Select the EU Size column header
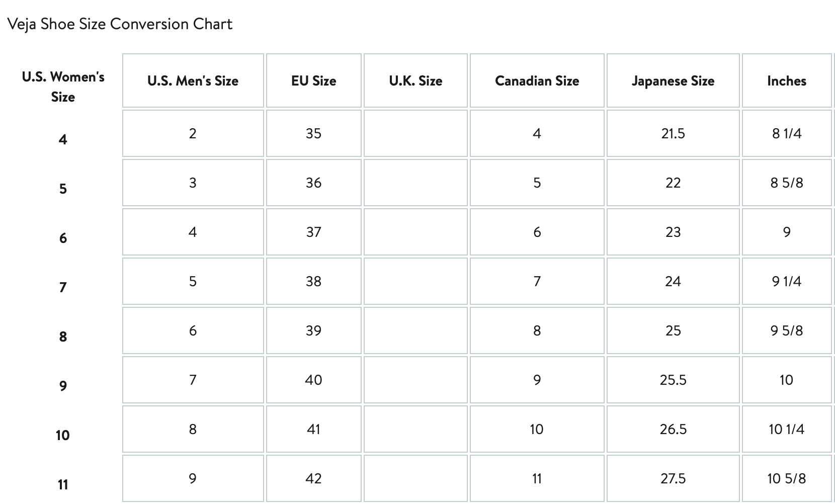This screenshot has width=835, height=504. click(x=313, y=81)
